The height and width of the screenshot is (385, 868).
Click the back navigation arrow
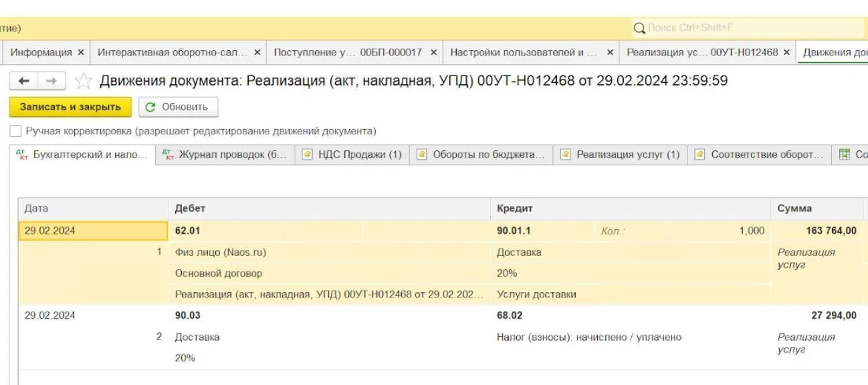click(x=24, y=81)
